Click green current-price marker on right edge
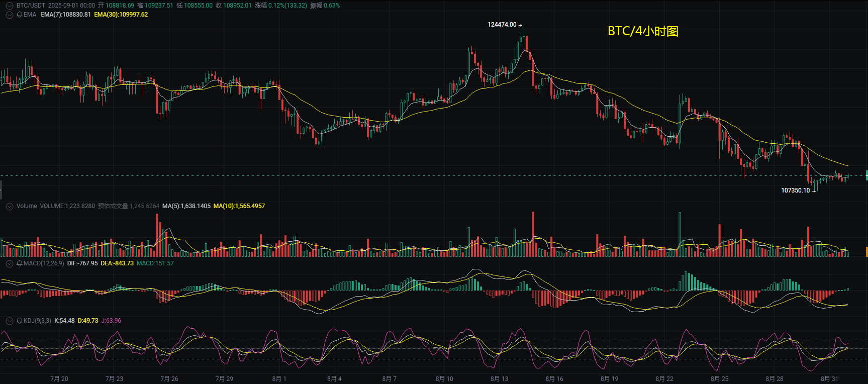Screen dimensions: 868x384 [x=866, y=175]
